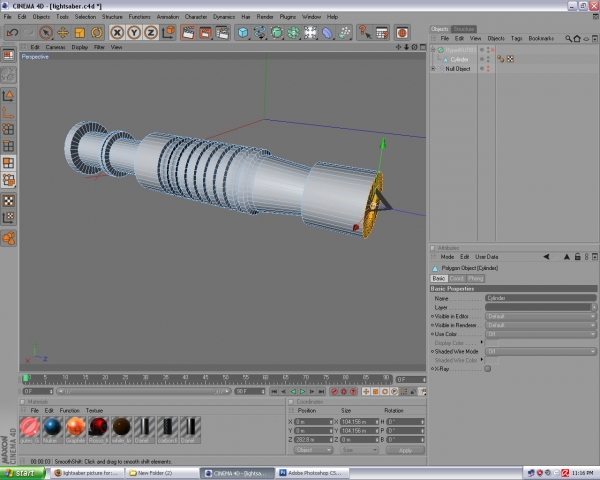Click the record keyframe button
Viewport: 600px width, 480px height.
334,391
